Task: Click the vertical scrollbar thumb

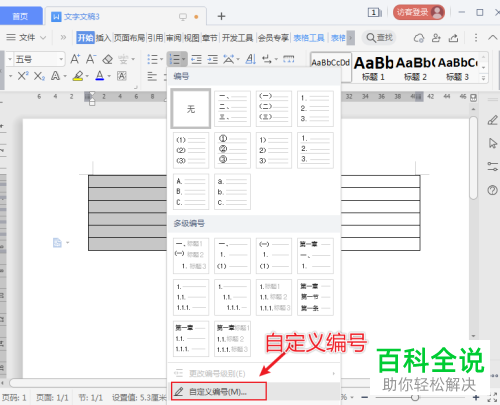Action: tap(473, 158)
